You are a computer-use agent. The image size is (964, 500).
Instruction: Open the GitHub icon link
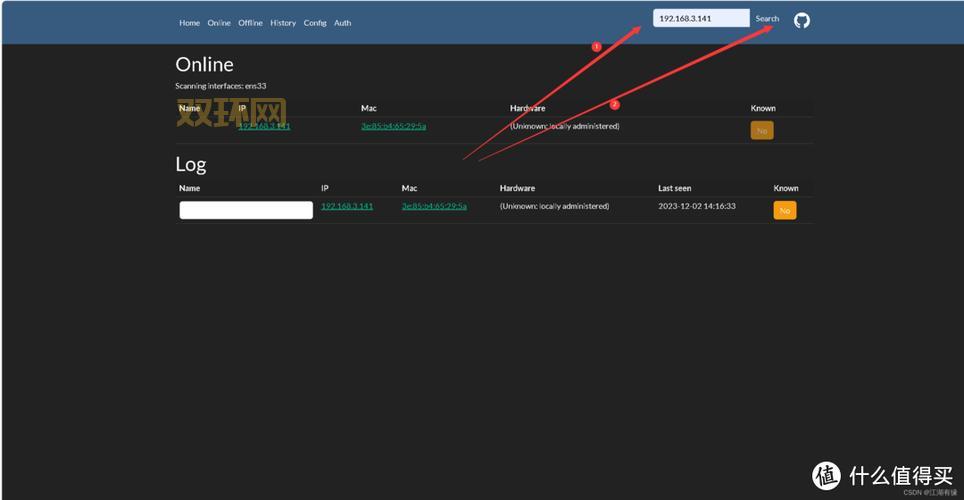pos(801,20)
